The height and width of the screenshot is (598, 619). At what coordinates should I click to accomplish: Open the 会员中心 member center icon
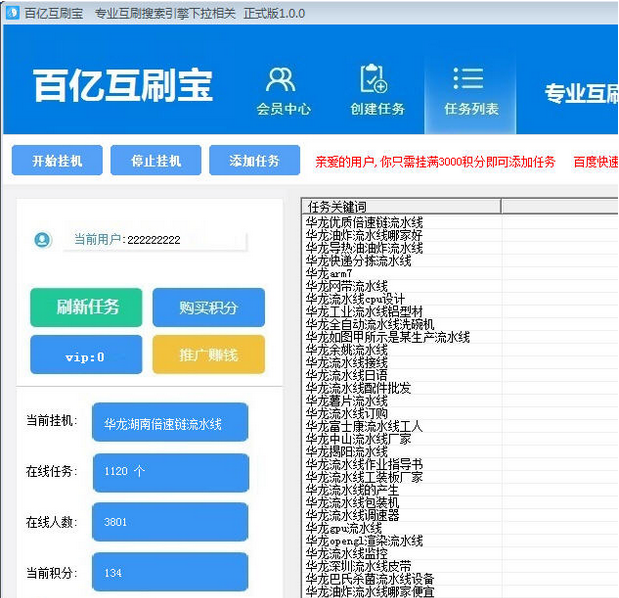(283, 91)
